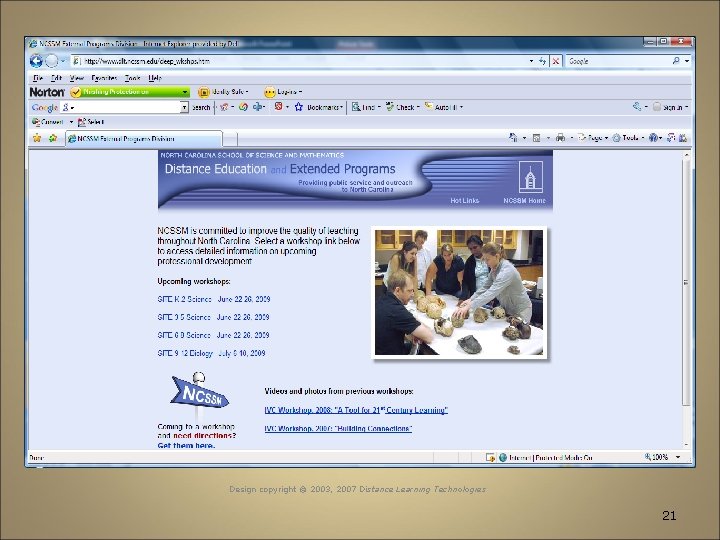This screenshot has width=720, height=540.
Task: Click the Refresh icon next to address bar
Action: (542, 61)
